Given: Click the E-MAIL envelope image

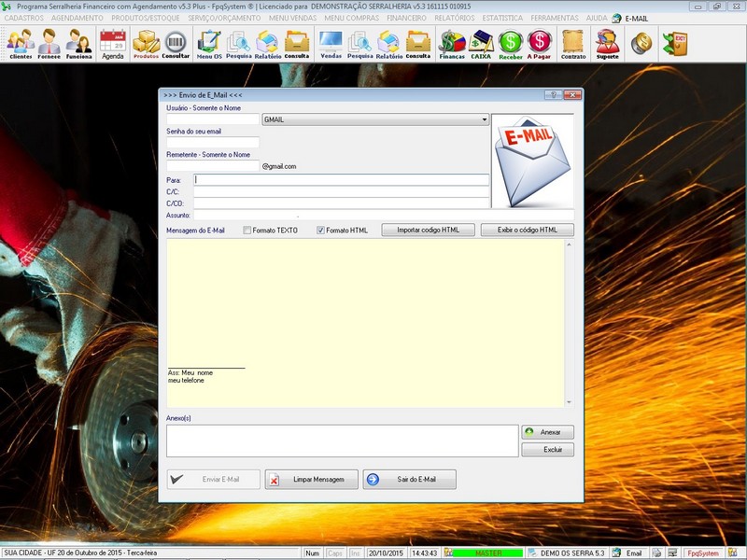Looking at the screenshot, I should tap(532, 161).
